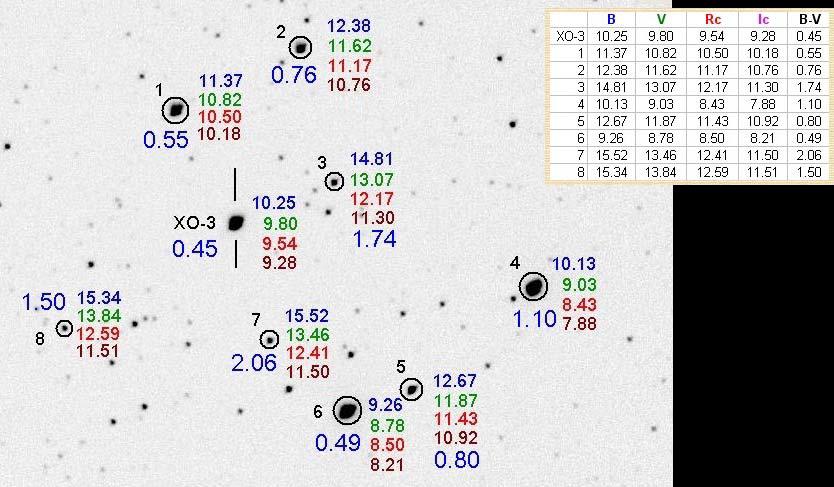Select the large blue 1.74 label beneath star 3
This screenshot has height=487, width=834.
click(376, 239)
